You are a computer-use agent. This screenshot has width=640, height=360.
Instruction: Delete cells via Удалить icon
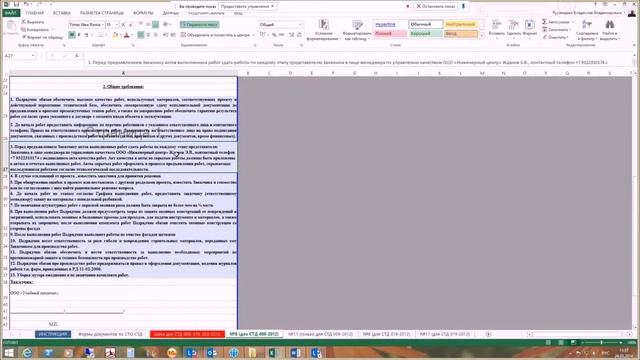(513, 29)
